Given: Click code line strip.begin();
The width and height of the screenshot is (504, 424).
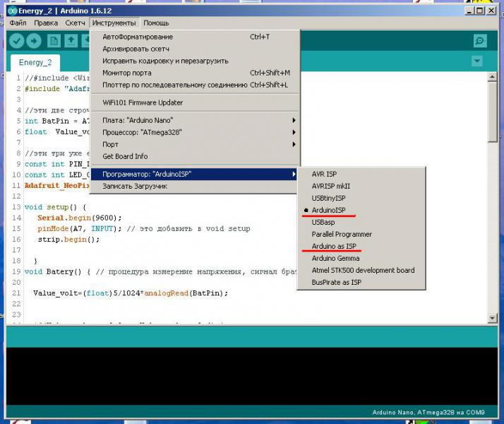Looking at the screenshot, I should (x=68, y=240).
